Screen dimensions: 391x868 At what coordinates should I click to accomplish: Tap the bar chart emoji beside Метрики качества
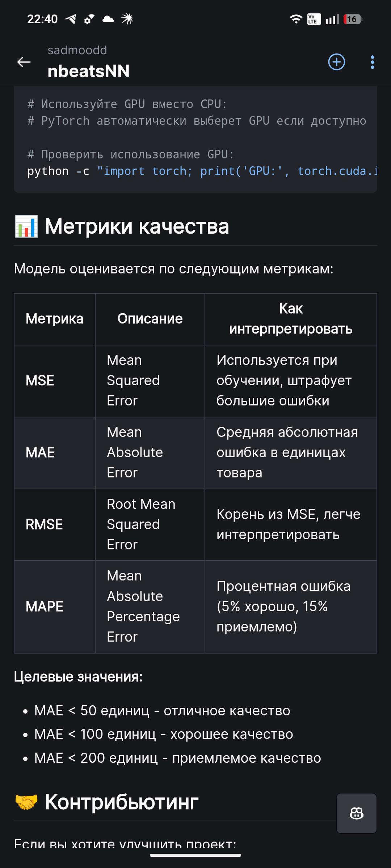(27, 226)
